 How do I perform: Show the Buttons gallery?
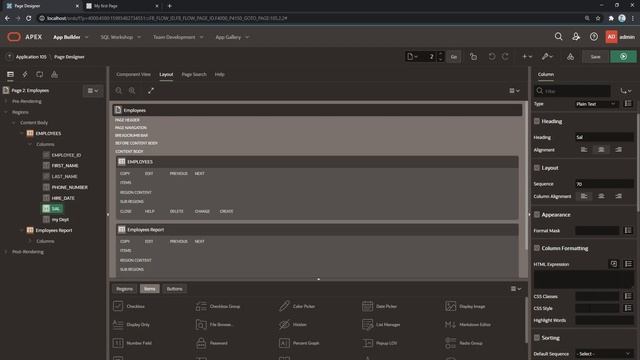pyautogui.click(x=174, y=289)
